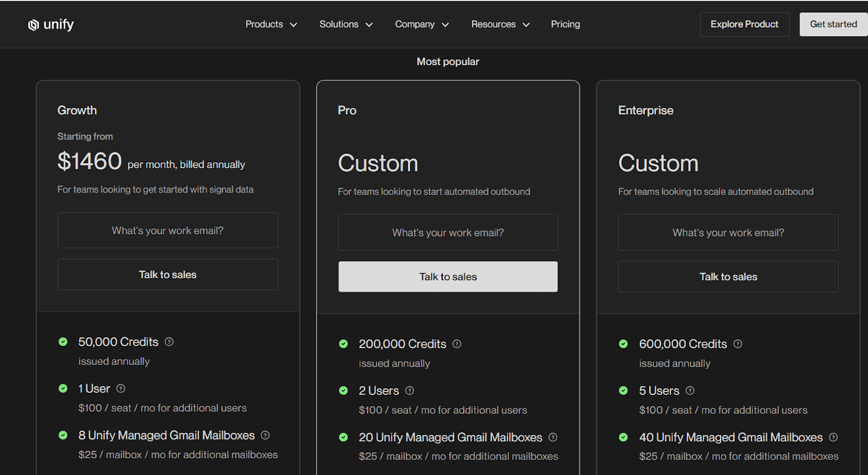Click green checkmark next to 5 Users
The image size is (868, 475).
[623, 390]
